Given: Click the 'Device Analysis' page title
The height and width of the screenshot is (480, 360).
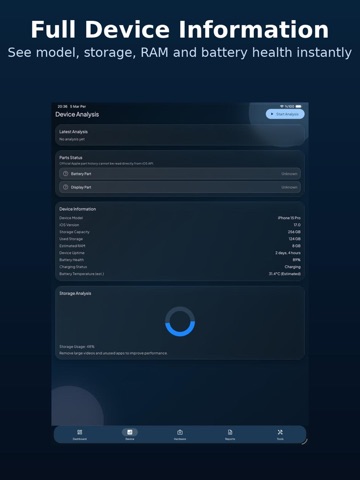Looking at the screenshot, I should pyautogui.click(x=77, y=114).
